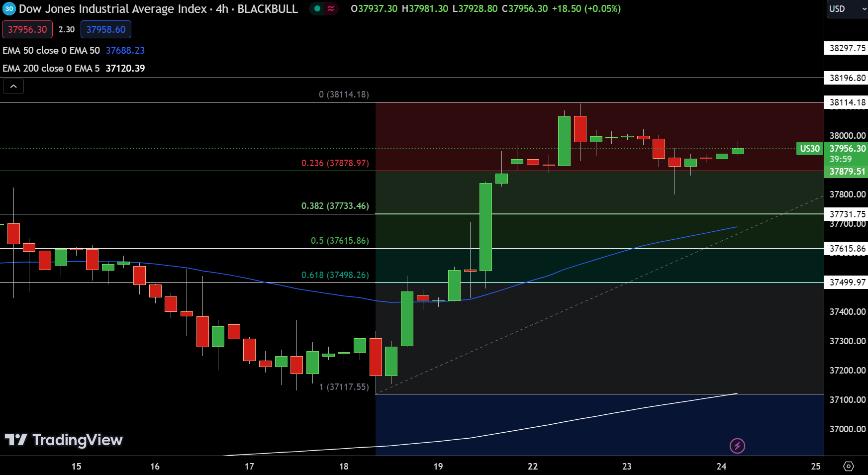Collapse the indicator legend arrow
This screenshot has height=475, width=868.
pyautogui.click(x=13, y=87)
